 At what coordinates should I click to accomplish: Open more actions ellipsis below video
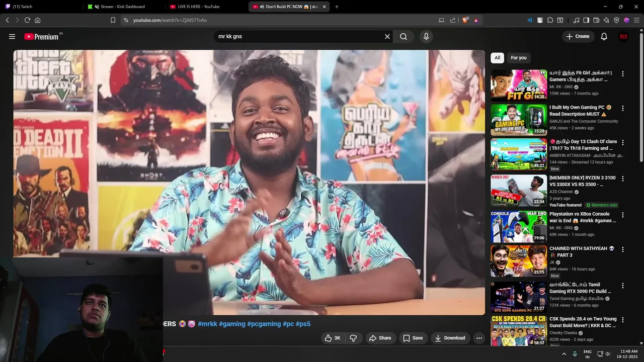pos(479,338)
